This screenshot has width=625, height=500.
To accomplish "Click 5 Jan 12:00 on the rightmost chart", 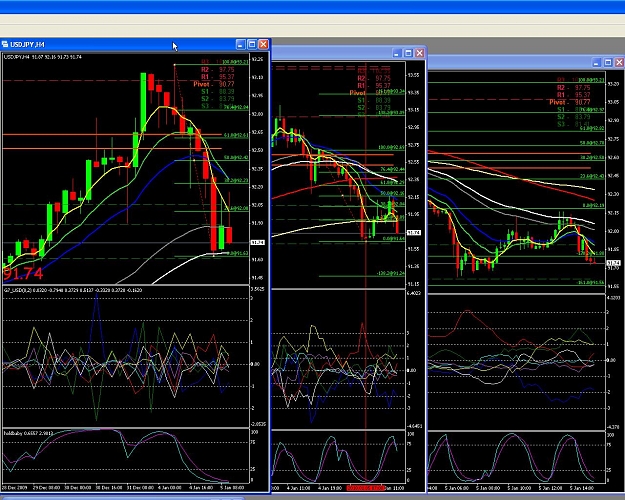I will pos(550,488).
